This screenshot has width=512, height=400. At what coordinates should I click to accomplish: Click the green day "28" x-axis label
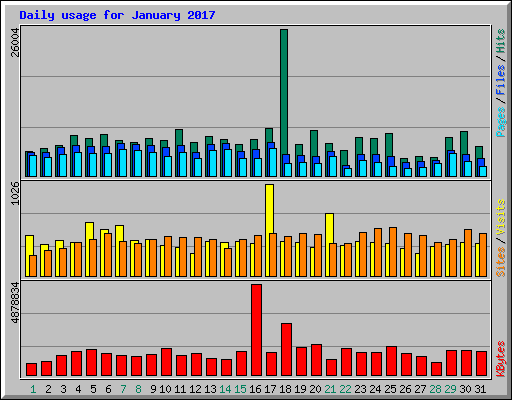435,389
